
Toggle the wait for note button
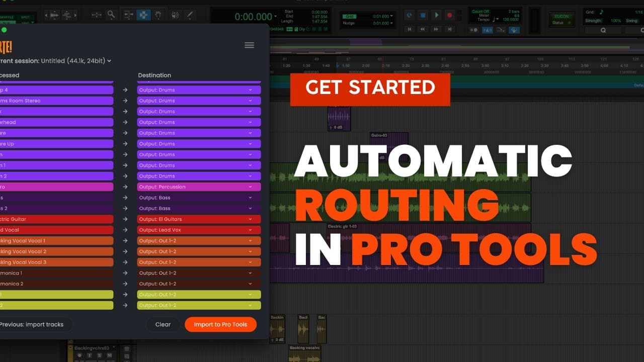point(474,30)
